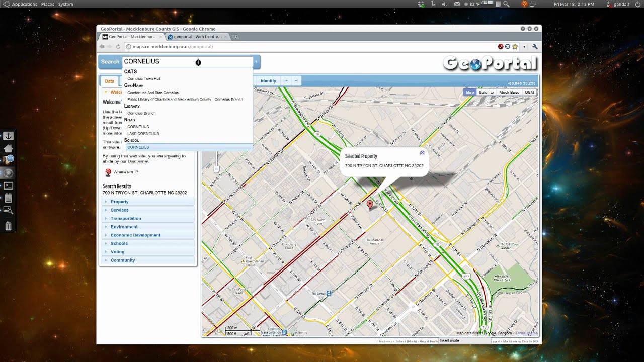
Task: Choose Cornelius Branch under Library
Action: tap(141, 113)
